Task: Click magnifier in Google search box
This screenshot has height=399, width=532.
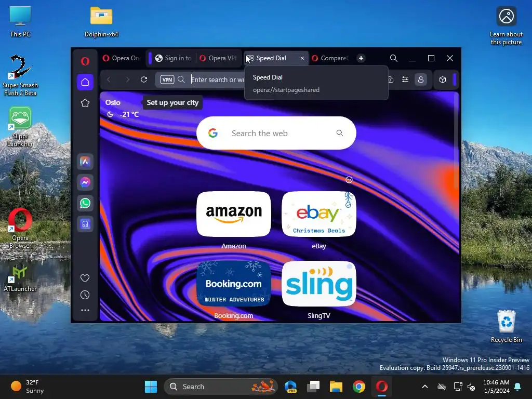Action: point(340,133)
